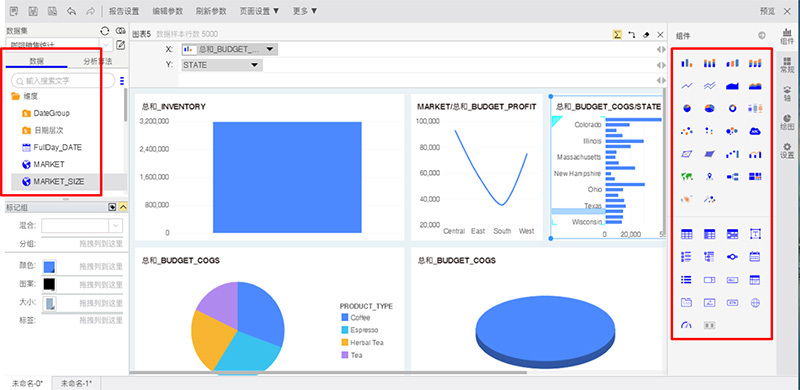
Task: Click the swap axes icon
Action: click(x=632, y=34)
